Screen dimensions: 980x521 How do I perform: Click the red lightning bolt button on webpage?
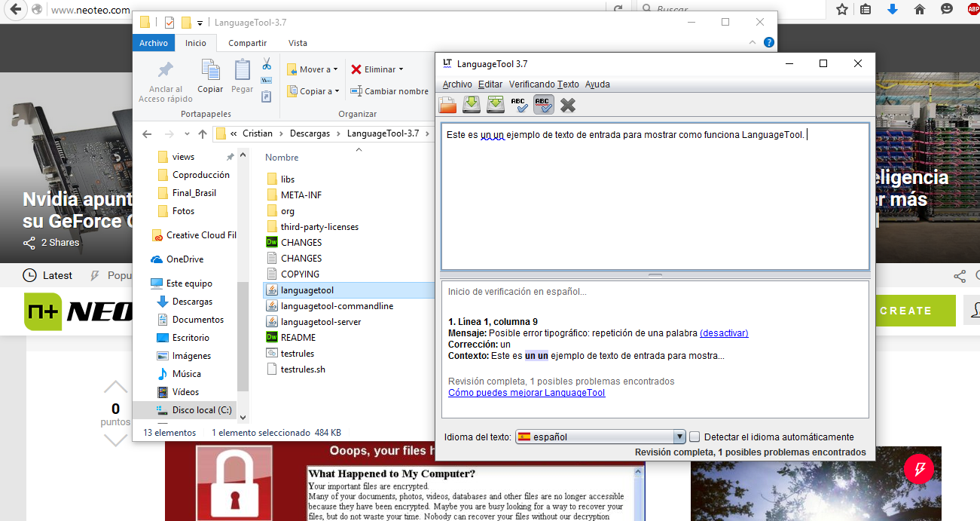pyautogui.click(x=919, y=469)
